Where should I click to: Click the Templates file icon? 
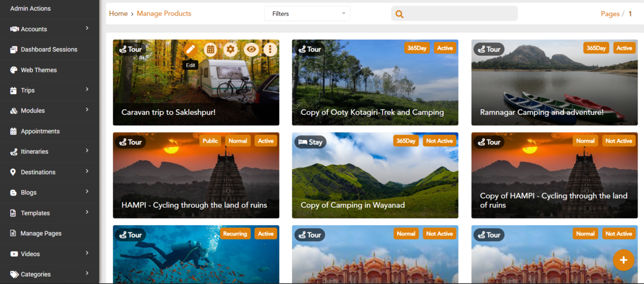point(14,213)
